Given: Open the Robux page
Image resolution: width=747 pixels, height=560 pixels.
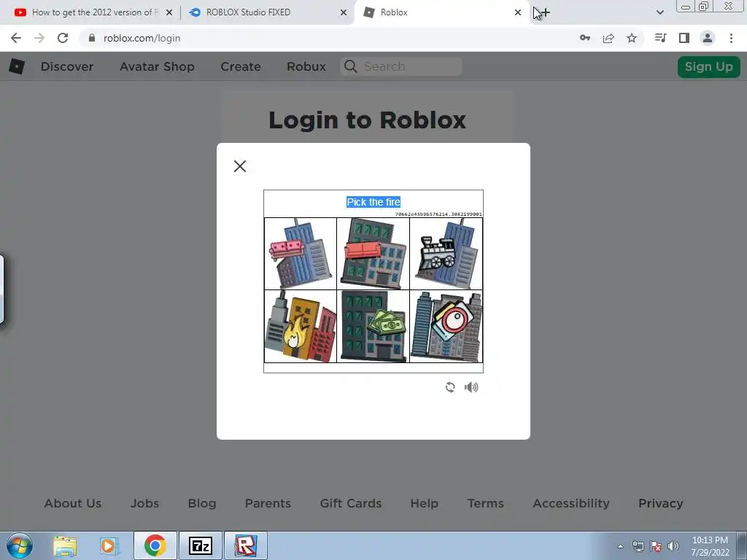Looking at the screenshot, I should coord(306,66).
